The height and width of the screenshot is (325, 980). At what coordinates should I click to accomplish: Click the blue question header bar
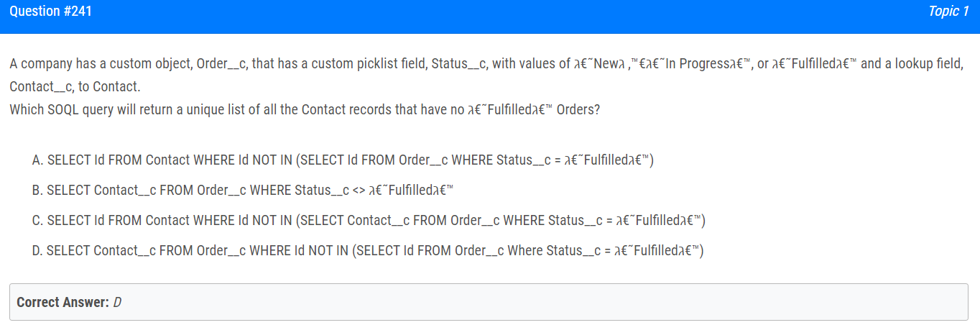click(x=490, y=17)
